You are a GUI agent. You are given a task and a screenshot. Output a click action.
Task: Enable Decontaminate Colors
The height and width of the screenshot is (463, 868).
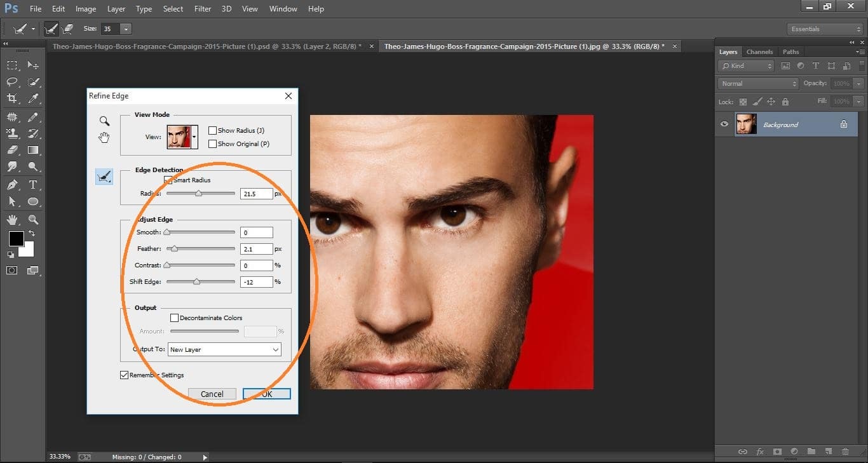(175, 318)
